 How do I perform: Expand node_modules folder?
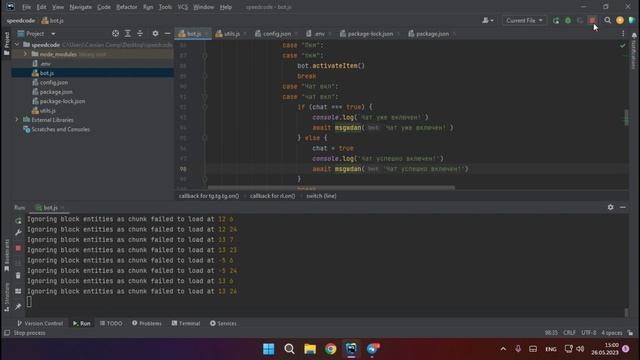[25, 54]
